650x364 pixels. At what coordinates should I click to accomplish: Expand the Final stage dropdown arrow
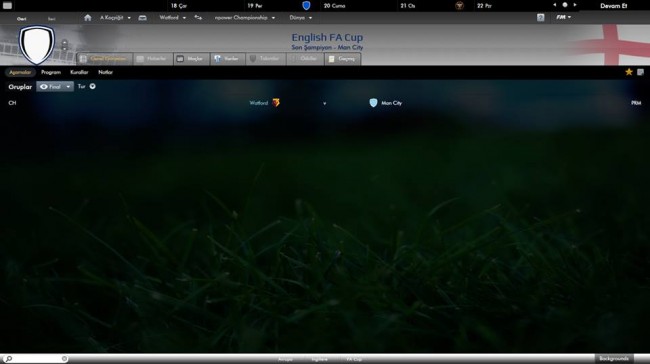tap(68, 87)
